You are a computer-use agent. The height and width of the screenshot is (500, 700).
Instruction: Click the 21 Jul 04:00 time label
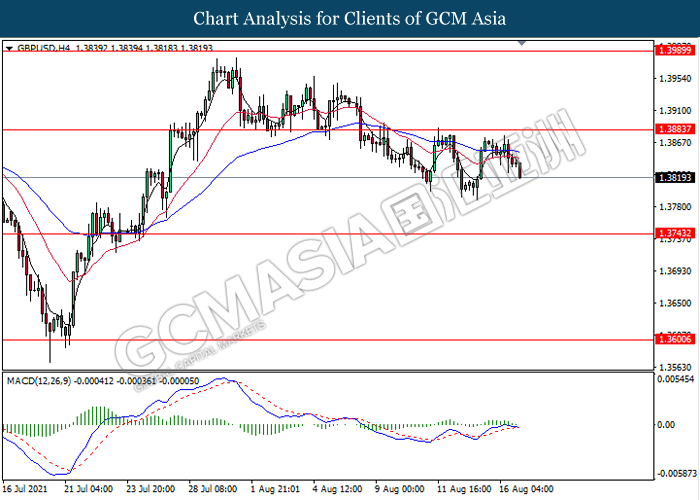pos(88,489)
